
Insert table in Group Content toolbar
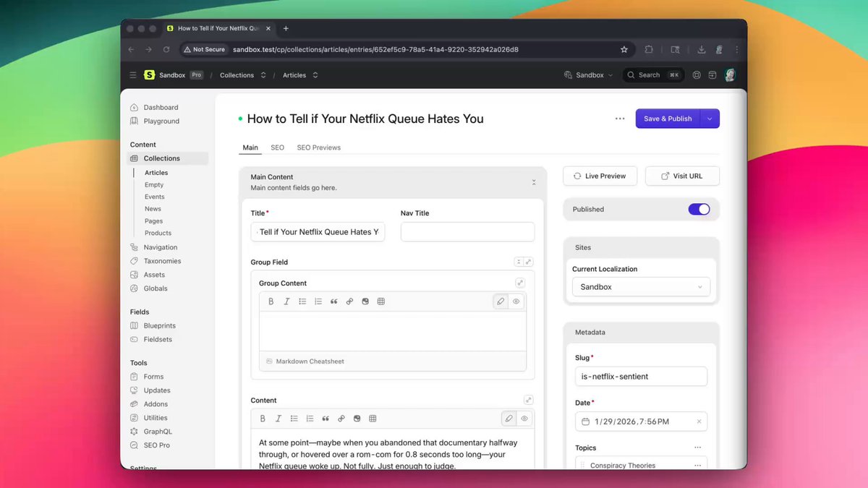click(x=381, y=301)
